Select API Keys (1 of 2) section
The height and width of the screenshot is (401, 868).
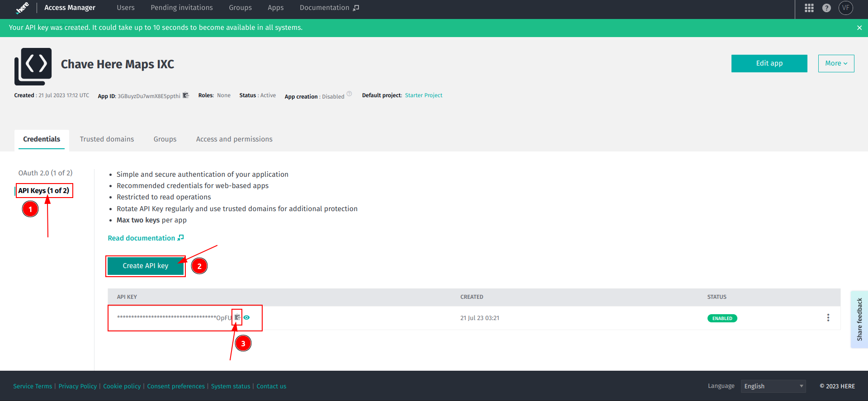tap(44, 191)
